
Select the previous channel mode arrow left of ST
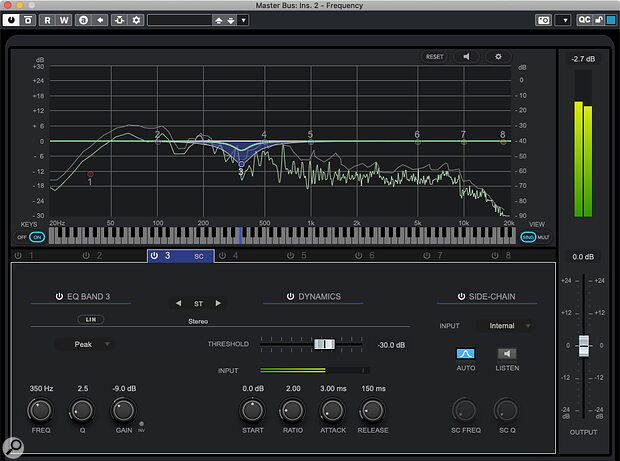pyautogui.click(x=178, y=303)
